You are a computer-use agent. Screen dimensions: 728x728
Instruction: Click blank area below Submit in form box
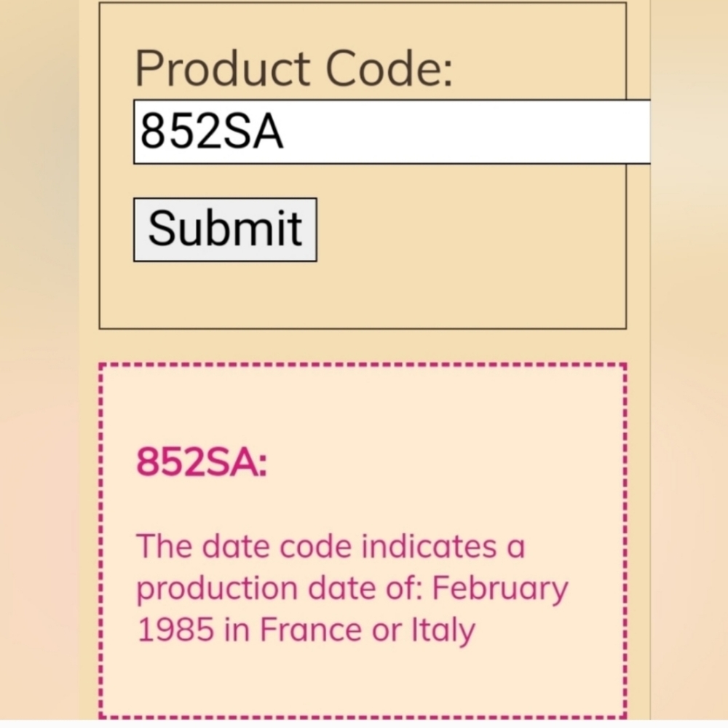(362, 296)
